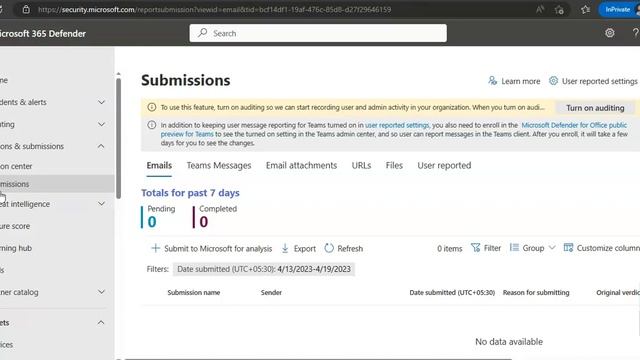Open the Learn more link
The image size is (640, 360).
pos(520,81)
